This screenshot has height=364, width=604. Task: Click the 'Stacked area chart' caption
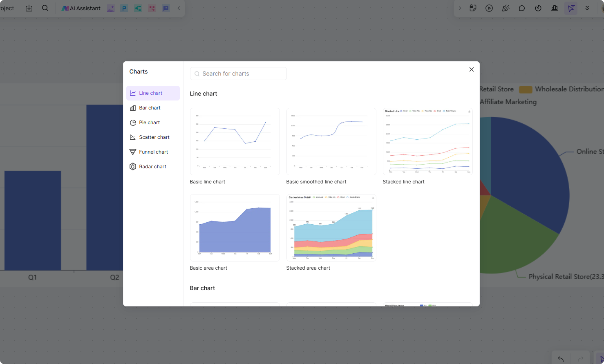click(308, 268)
